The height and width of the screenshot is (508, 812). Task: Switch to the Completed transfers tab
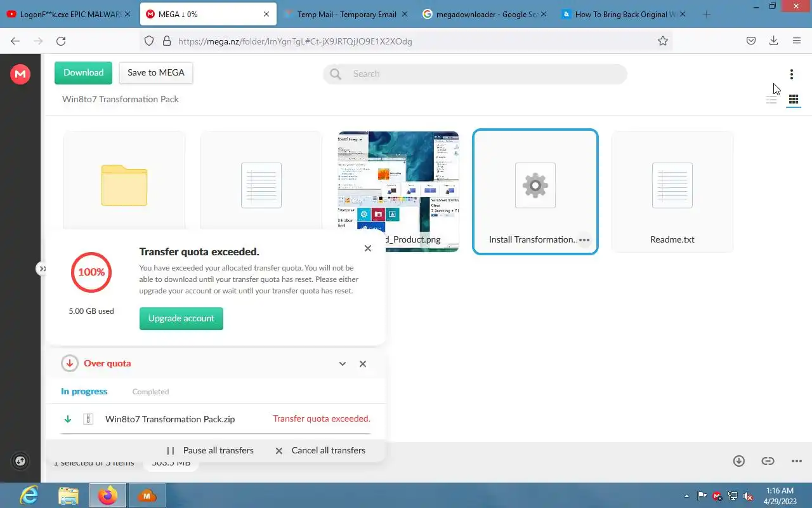click(x=150, y=392)
